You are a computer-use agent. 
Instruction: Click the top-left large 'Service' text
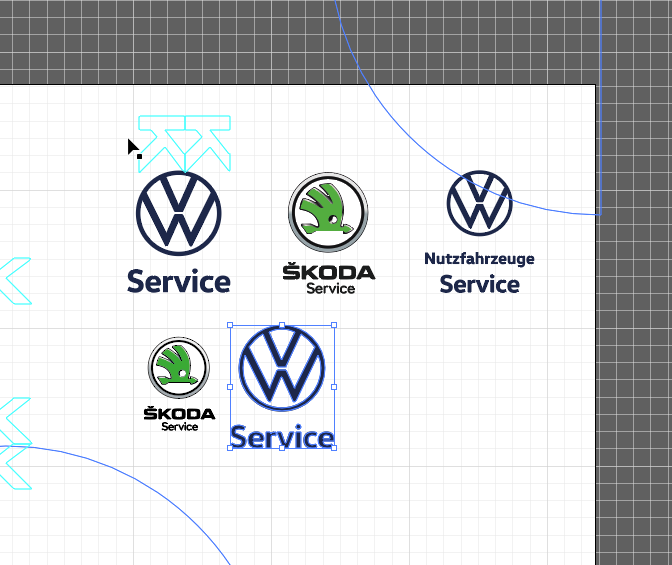(179, 282)
